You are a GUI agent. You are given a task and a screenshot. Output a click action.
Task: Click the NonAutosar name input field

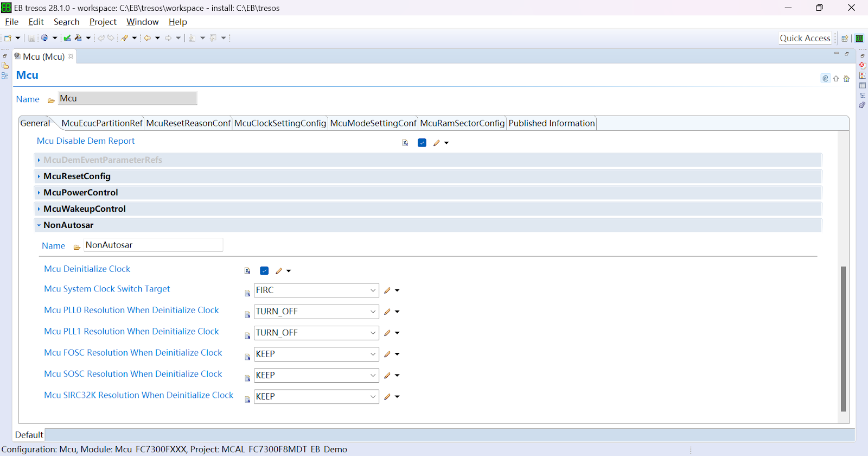pos(154,245)
